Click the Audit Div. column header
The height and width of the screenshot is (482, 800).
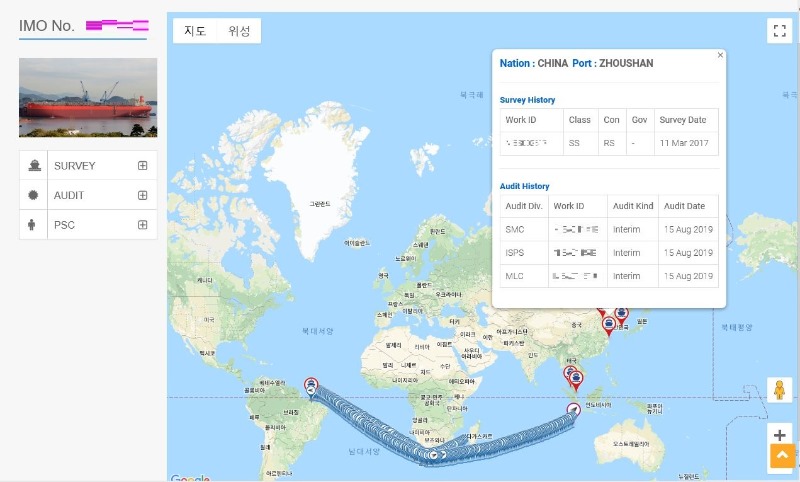click(x=523, y=206)
